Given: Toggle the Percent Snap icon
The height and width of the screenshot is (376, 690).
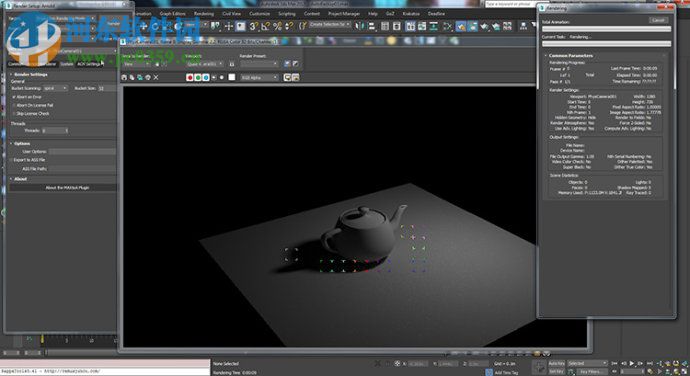Looking at the screenshot, I should click(x=277, y=26).
